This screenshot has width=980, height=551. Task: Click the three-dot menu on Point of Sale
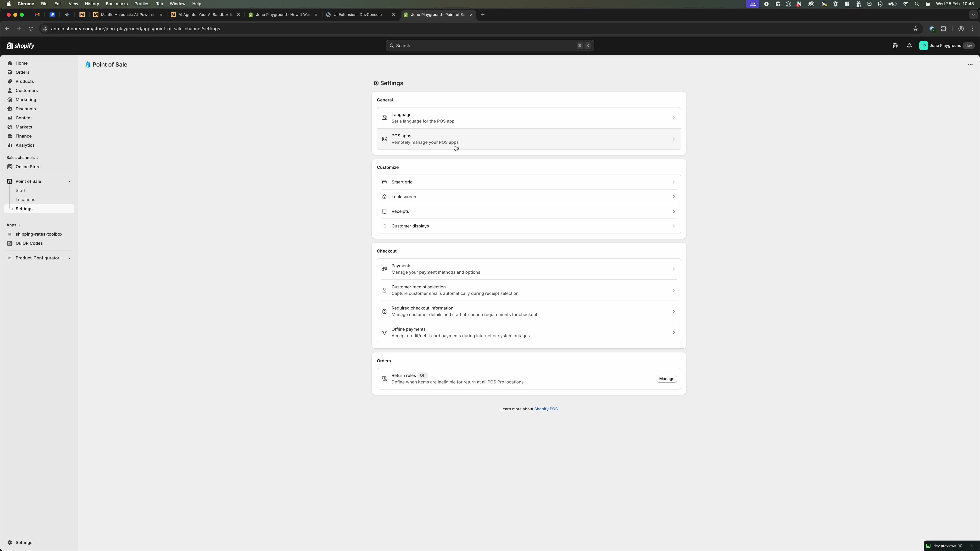[970, 65]
